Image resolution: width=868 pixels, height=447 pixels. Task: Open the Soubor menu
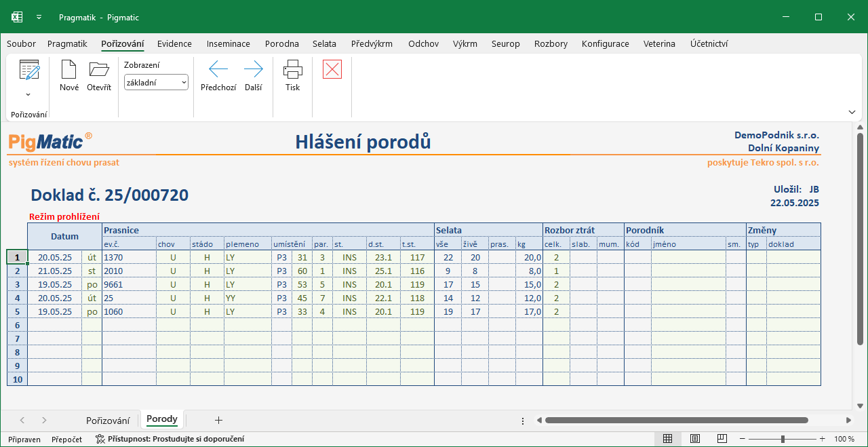click(21, 43)
